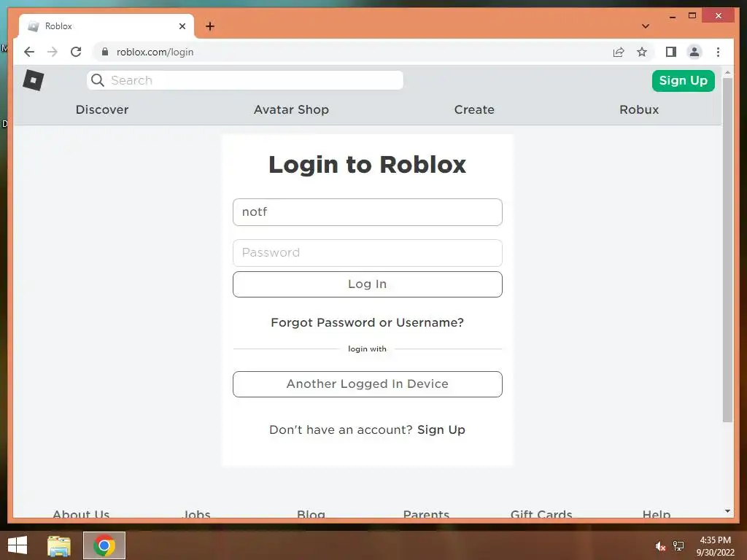This screenshot has height=560, width=747.
Task: Open File Explorer from the taskbar
Action: (x=59, y=545)
